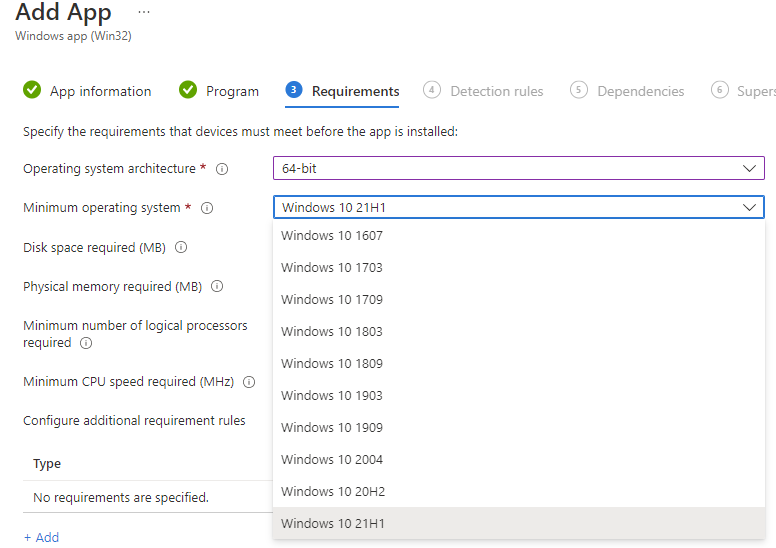Open the App information tab
The width and height of the screenshot is (776, 548).
100,91
